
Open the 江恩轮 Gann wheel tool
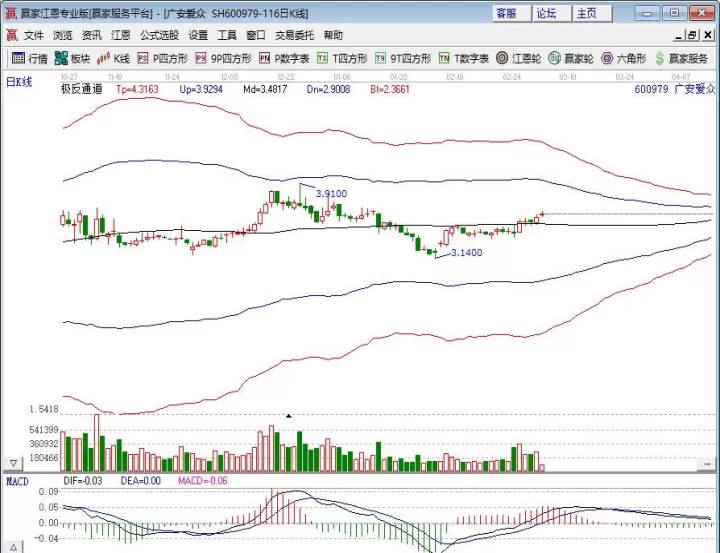[518, 58]
